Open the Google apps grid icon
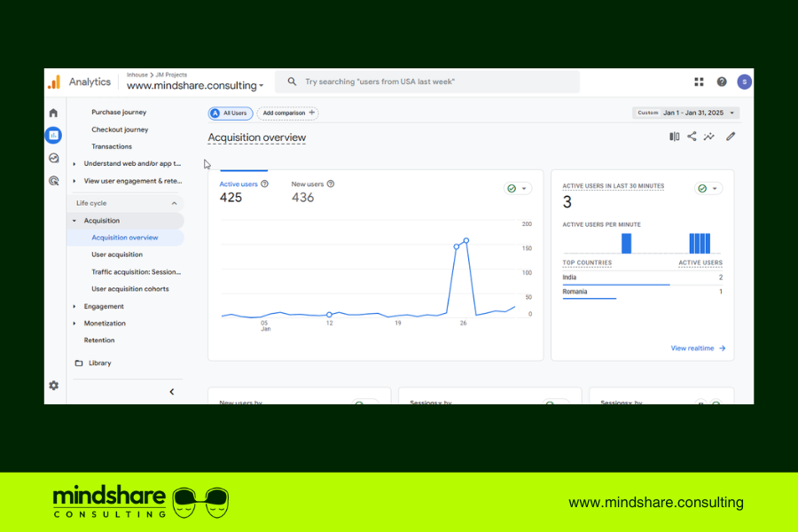The height and width of the screenshot is (532, 798). pyautogui.click(x=699, y=82)
